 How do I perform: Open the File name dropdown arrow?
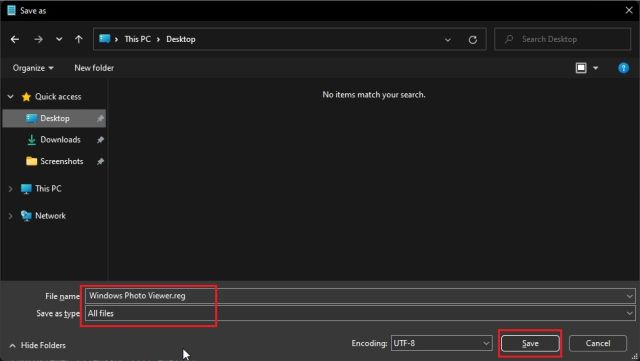click(x=629, y=296)
